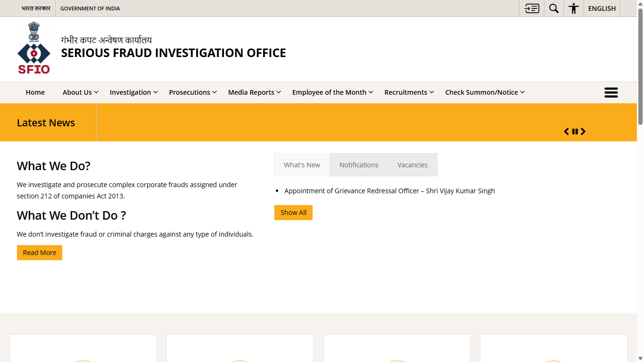Image resolution: width=644 pixels, height=362 pixels.
Task: Expand the About Us menu
Action: 81,92
